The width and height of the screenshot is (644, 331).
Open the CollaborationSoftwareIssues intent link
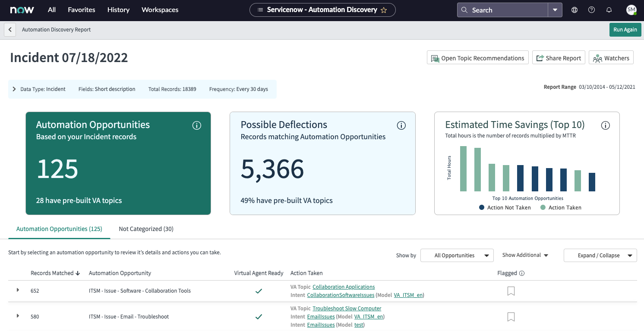tap(341, 295)
